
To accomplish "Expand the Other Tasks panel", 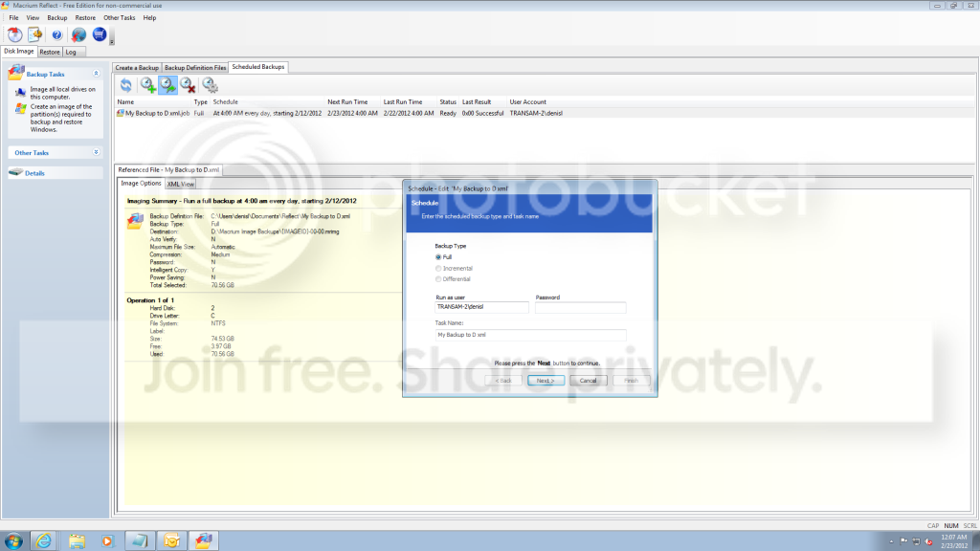I will click(97, 152).
